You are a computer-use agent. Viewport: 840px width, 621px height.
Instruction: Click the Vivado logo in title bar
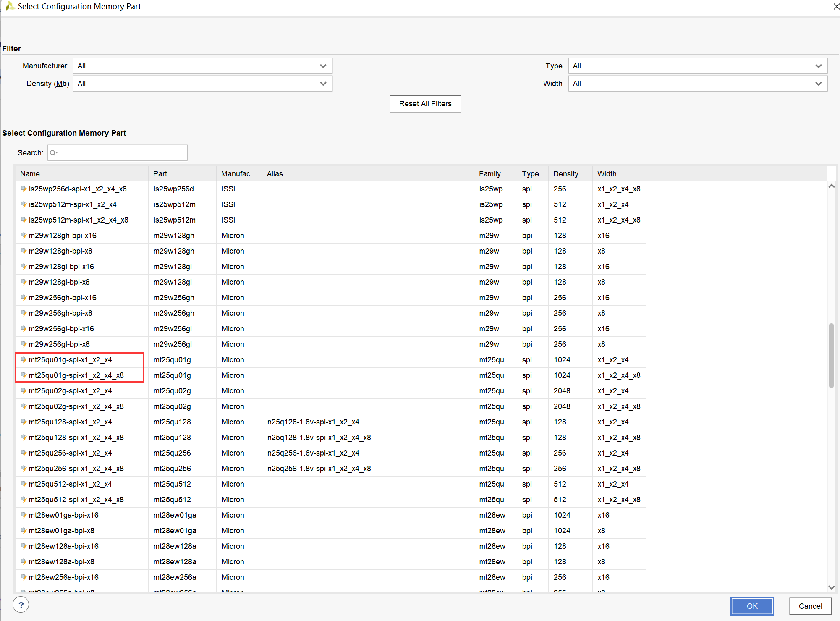coord(10,6)
